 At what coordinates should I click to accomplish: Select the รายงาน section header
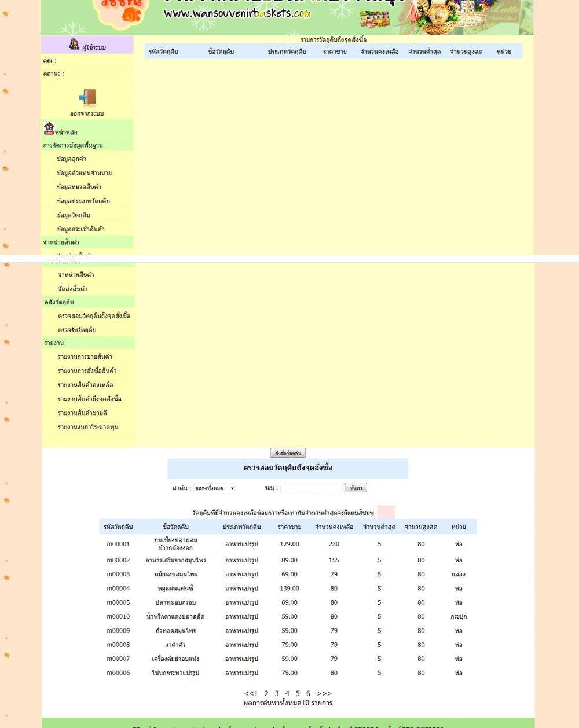pyautogui.click(x=54, y=343)
